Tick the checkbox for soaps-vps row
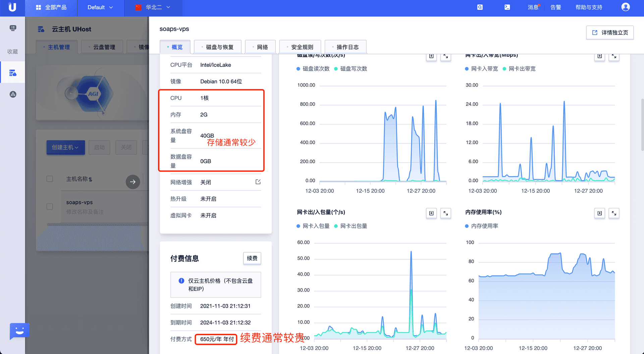This screenshot has height=354, width=644. (50, 207)
